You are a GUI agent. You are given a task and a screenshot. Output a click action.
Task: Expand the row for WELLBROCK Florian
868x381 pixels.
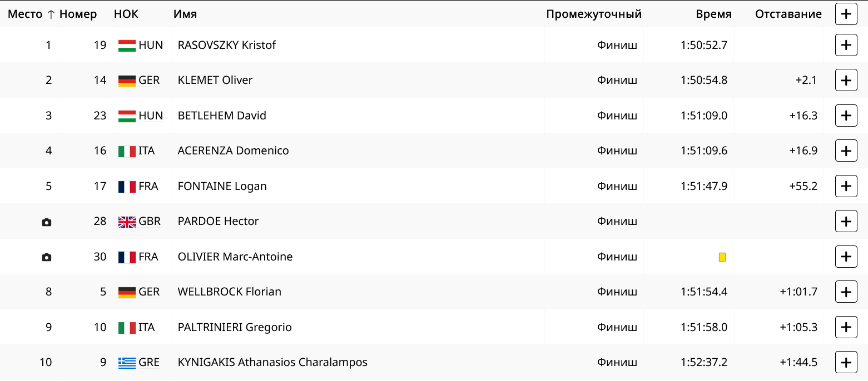click(x=846, y=292)
